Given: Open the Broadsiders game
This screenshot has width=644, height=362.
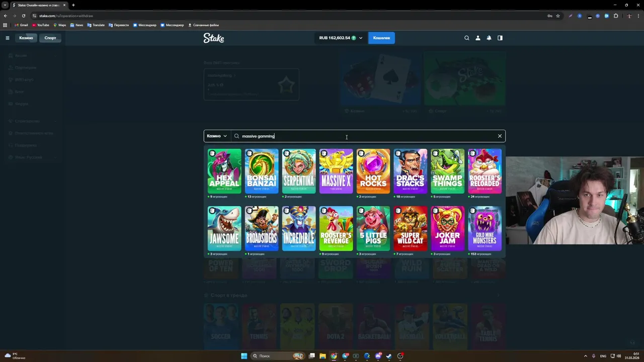Looking at the screenshot, I should click(x=262, y=229).
